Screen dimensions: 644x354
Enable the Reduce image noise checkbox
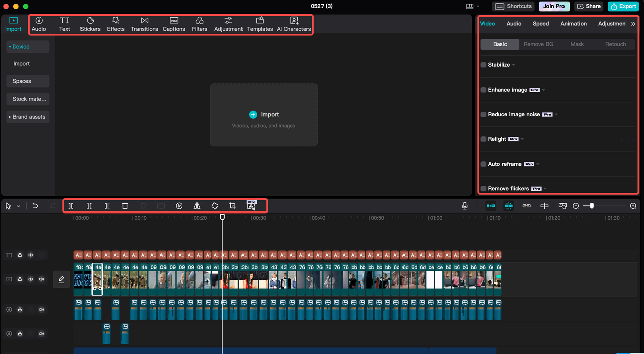coord(484,114)
